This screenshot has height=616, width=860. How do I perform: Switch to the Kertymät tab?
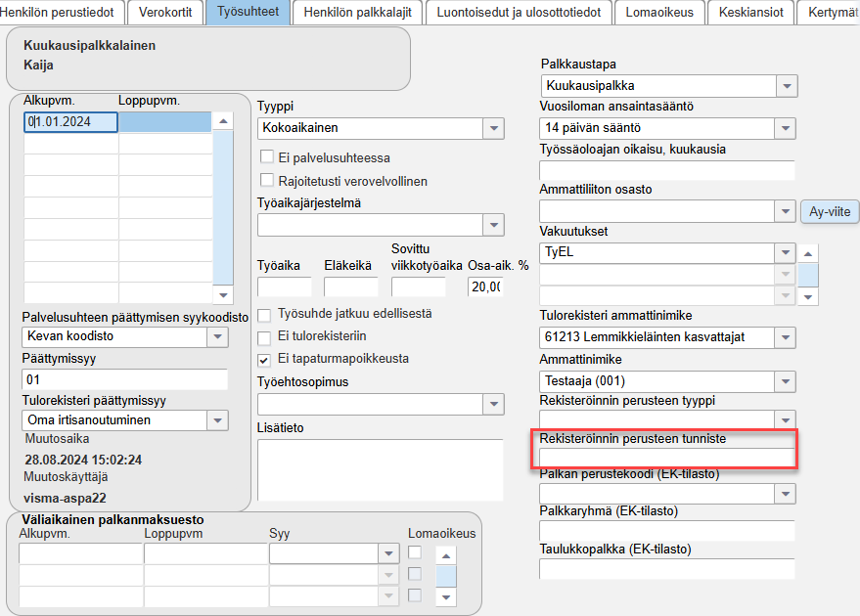831,13
